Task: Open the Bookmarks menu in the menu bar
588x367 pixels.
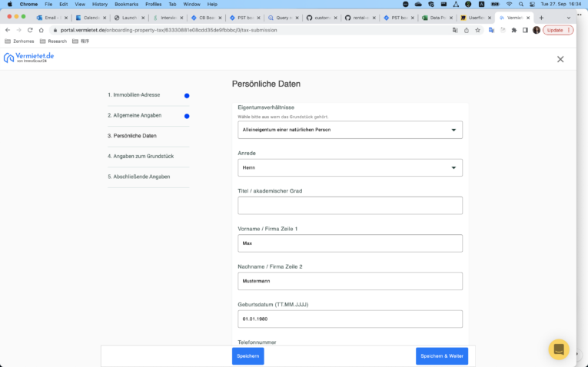Action: (x=126, y=4)
